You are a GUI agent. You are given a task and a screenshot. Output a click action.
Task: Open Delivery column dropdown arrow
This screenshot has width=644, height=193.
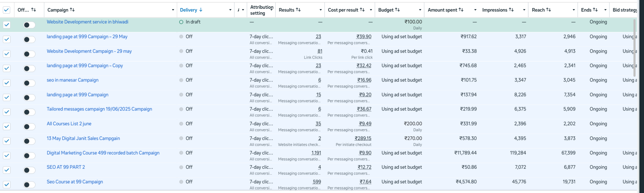pos(230,10)
